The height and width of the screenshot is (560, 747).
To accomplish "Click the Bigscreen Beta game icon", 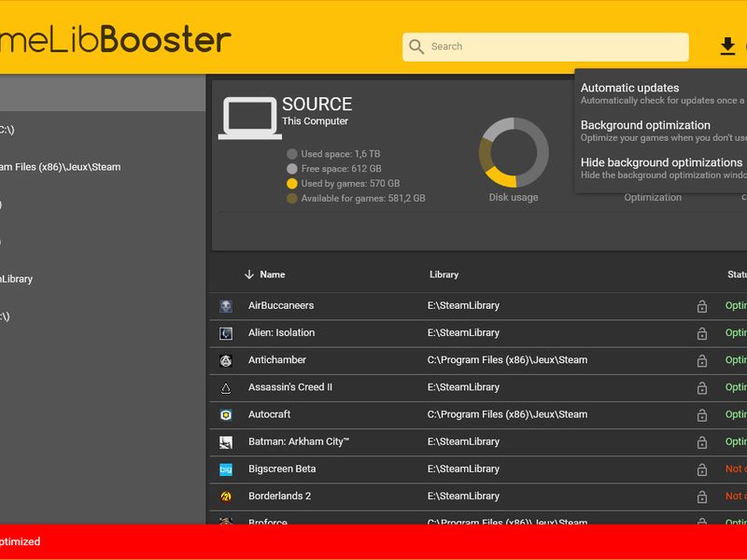I will click(226, 469).
